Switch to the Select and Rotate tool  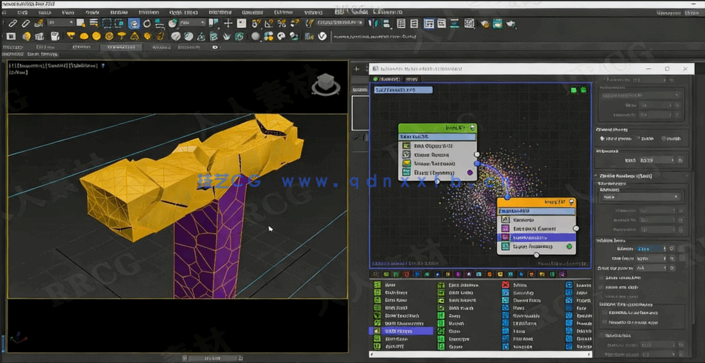point(147,22)
